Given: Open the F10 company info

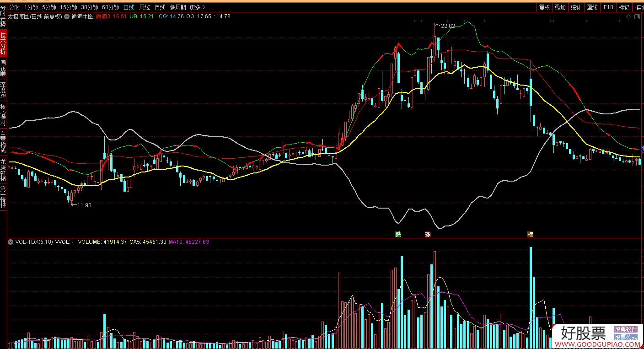Looking at the screenshot, I should (608, 7).
